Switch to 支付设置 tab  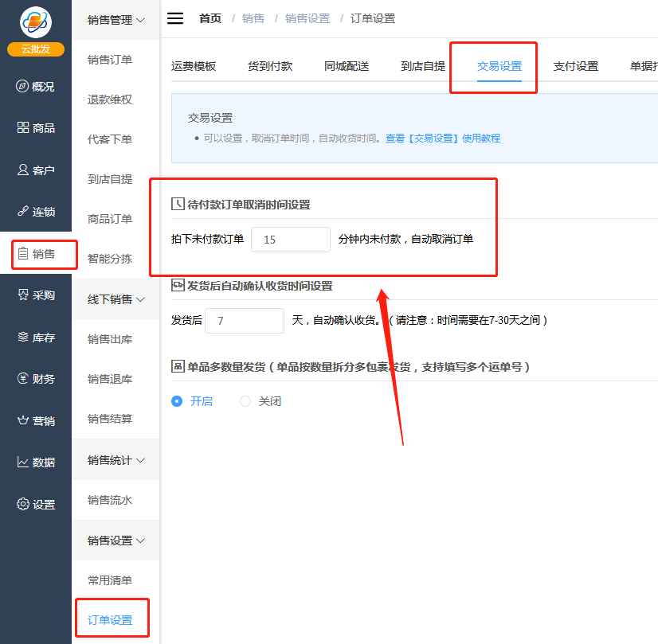pyautogui.click(x=576, y=66)
